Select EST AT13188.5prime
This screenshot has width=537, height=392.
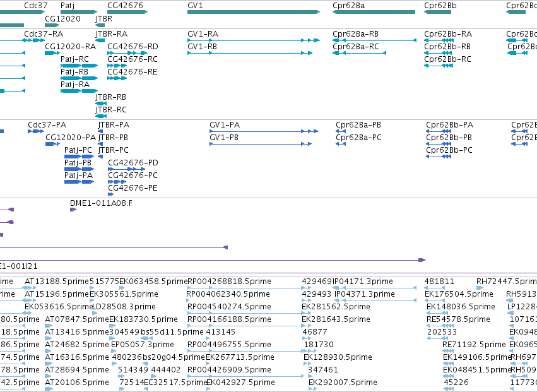57,282
